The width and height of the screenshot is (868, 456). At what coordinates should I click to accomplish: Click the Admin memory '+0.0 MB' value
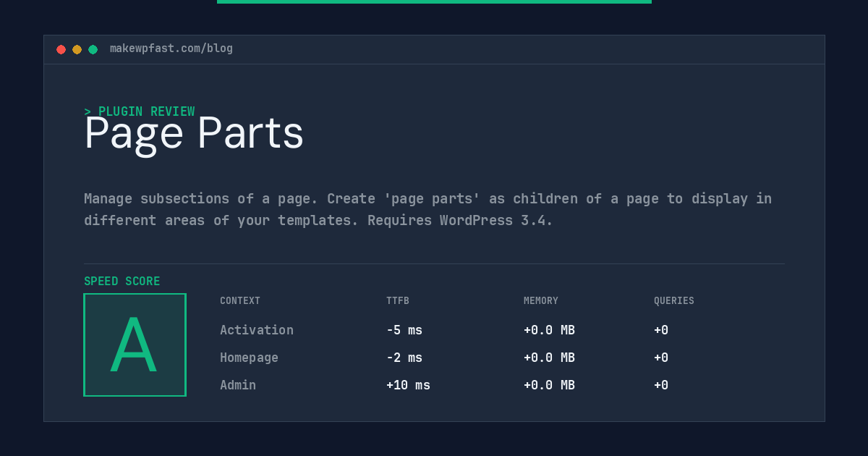coord(549,385)
